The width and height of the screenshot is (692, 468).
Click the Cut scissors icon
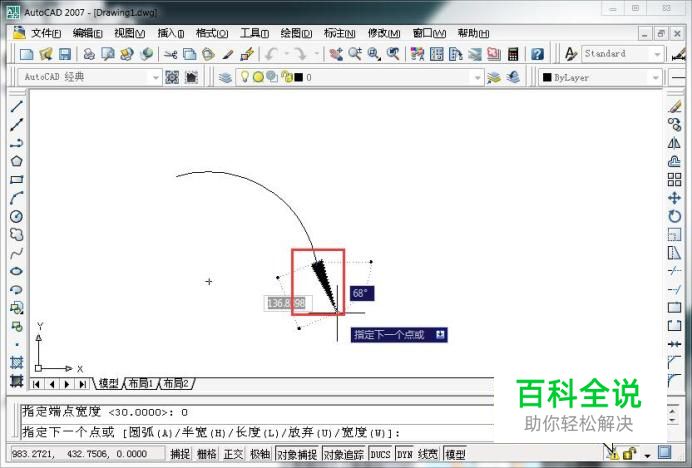click(170, 54)
